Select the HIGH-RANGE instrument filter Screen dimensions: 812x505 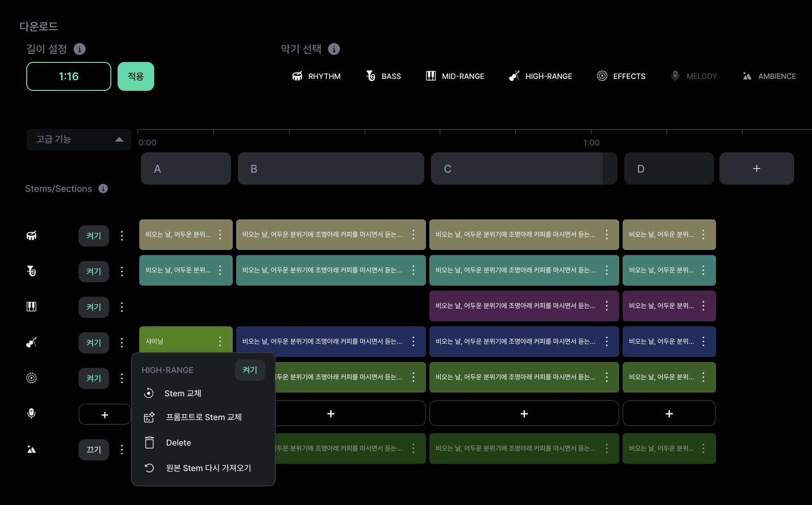click(541, 76)
